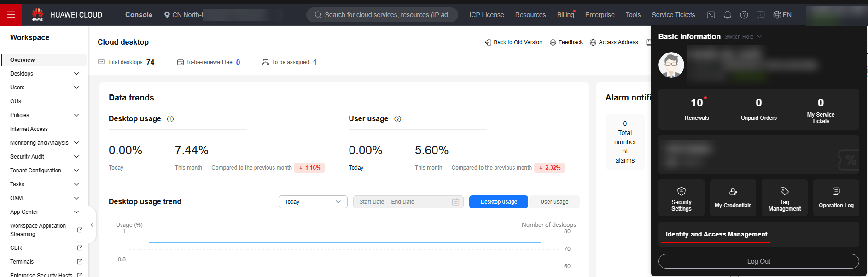Open the help question mark icon in header
Viewport: 868px width, 277px height.
(744, 15)
